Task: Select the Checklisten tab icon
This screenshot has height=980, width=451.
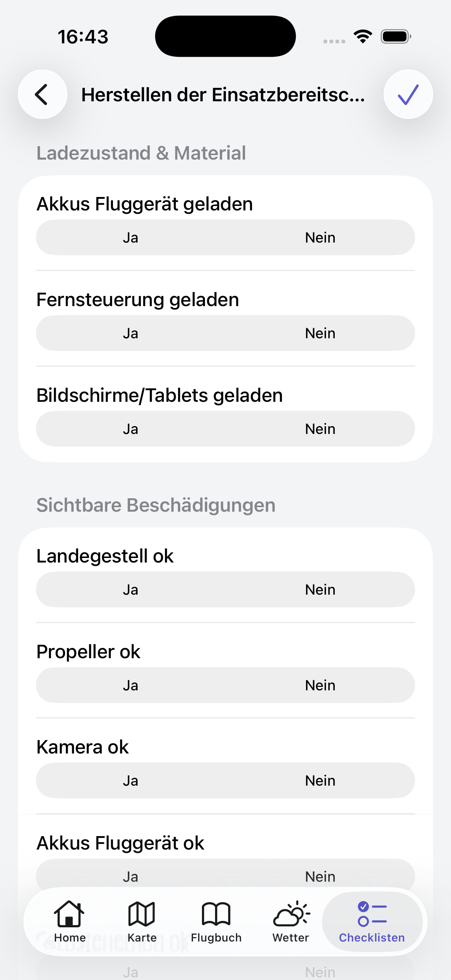Action: pos(372,913)
